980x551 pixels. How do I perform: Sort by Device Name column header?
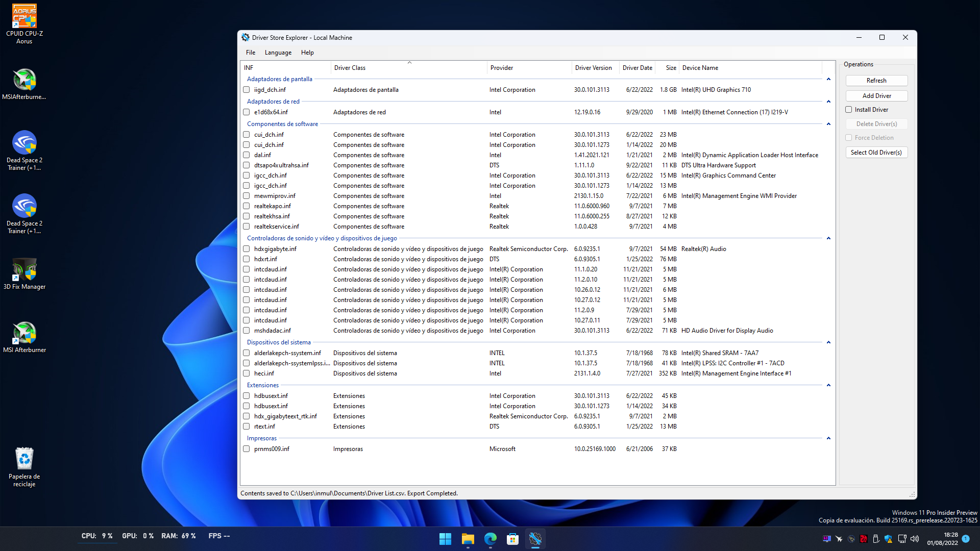[x=750, y=68]
